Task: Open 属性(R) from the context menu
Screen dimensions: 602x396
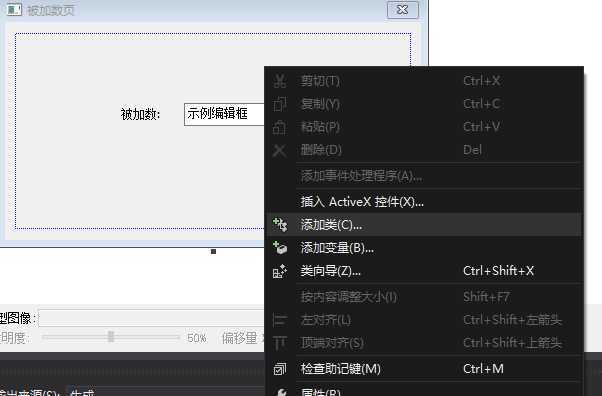Action: [x=424, y=391]
